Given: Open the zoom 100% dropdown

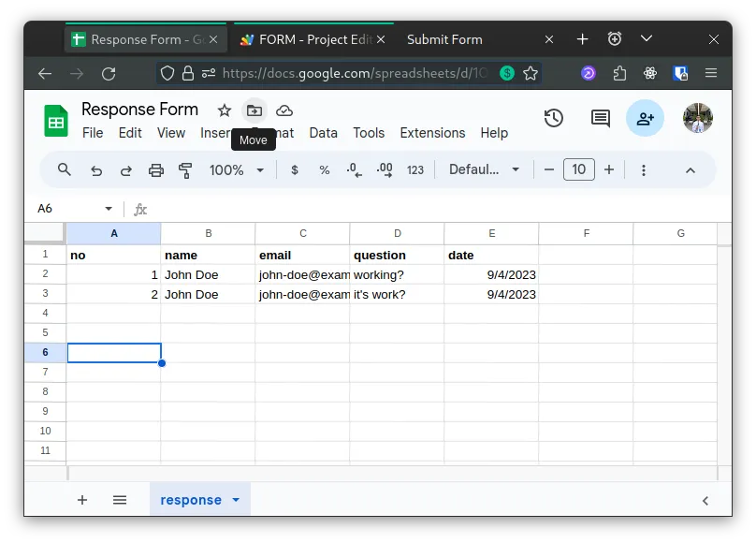Looking at the screenshot, I should coord(237,170).
